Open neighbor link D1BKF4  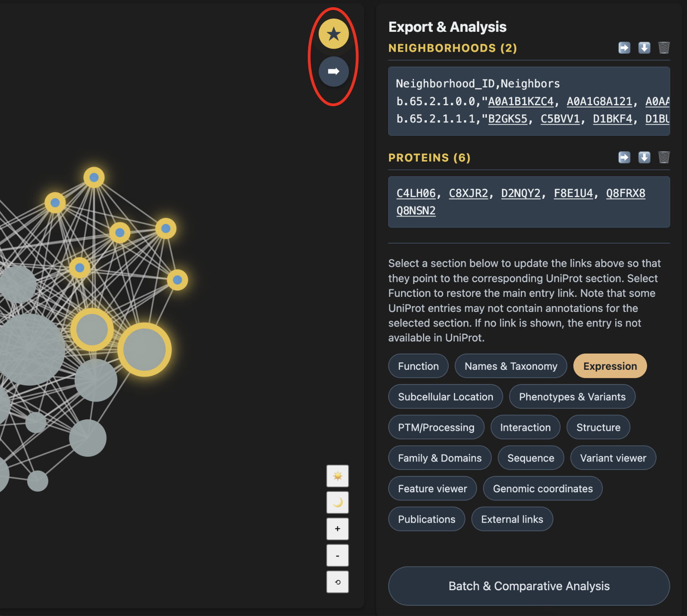[x=612, y=119]
